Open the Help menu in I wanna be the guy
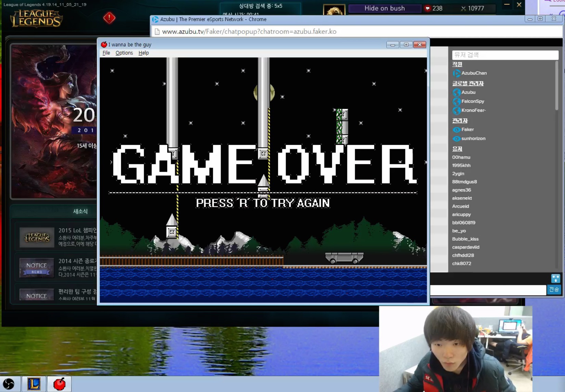Screen dimensions: 565x392 pyautogui.click(x=144, y=53)
